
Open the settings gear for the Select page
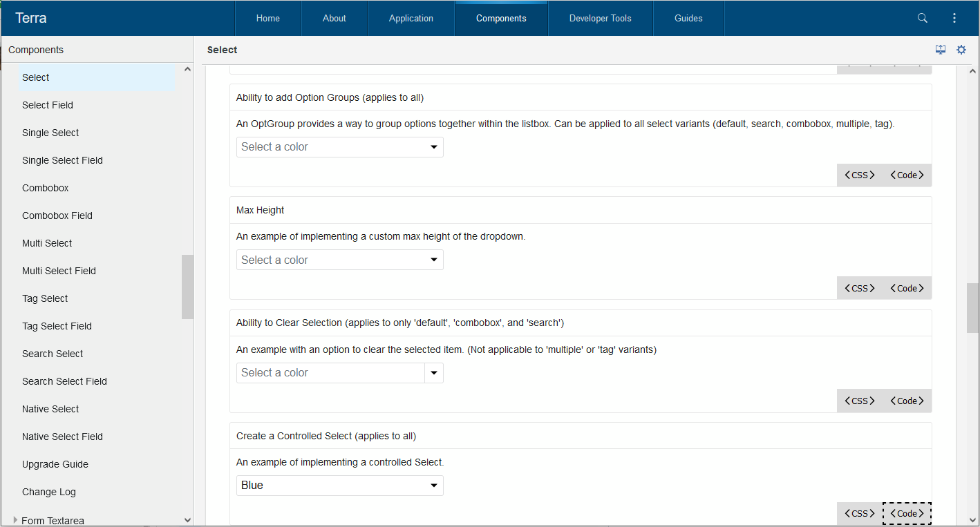click(961, 49)
